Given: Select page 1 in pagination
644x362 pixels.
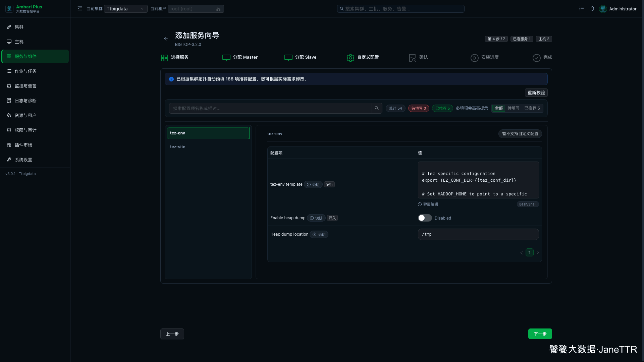Looking at the screenshot, I should pos(530,253).
